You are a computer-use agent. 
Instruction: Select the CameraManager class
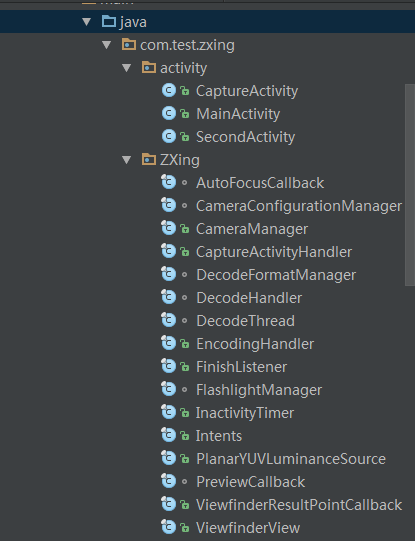click(x=252, y=229)
